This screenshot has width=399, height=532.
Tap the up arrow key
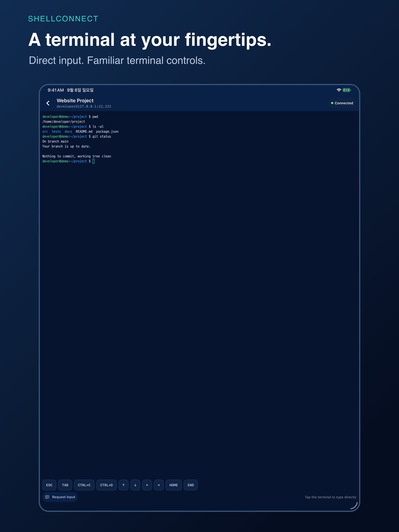(123, 485)
